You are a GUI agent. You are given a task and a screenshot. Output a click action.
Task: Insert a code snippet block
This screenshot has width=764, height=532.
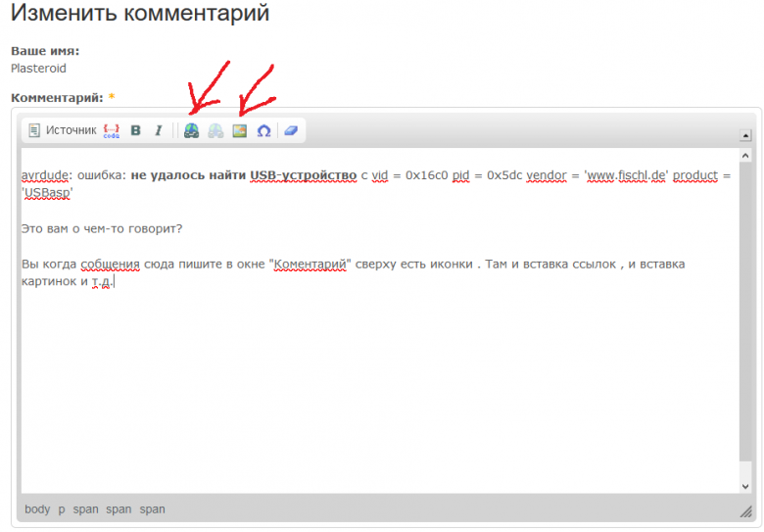pyautogui.click(x=112, y=130)
